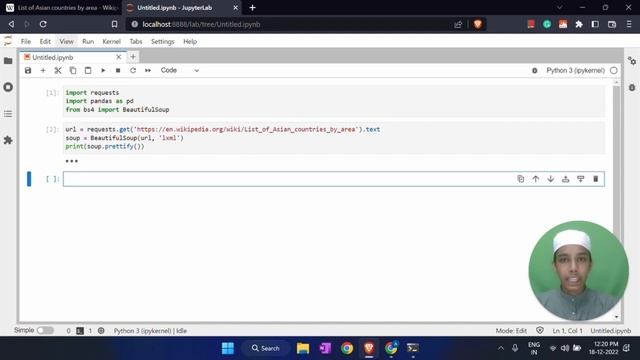Image resolution: width=640 pixels, height=360 pixels.
Task: Cut selected cell with scissors icon
Action: coord(58,70)
